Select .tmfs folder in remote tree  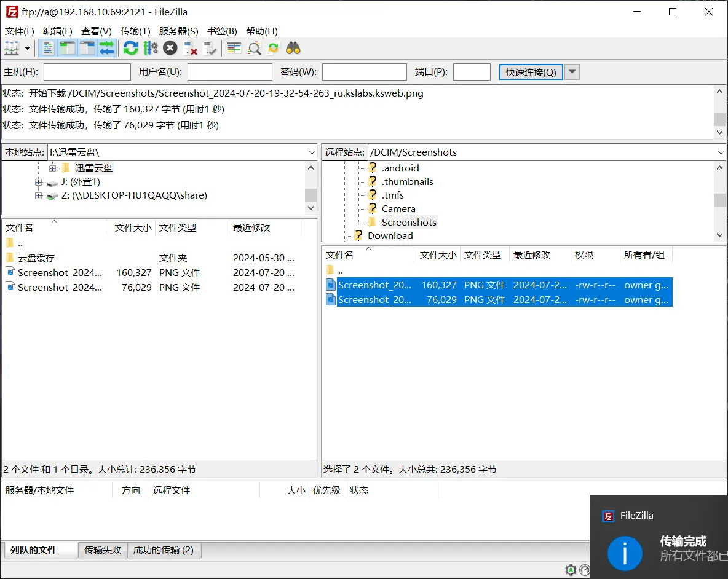[x=393, y=195]
